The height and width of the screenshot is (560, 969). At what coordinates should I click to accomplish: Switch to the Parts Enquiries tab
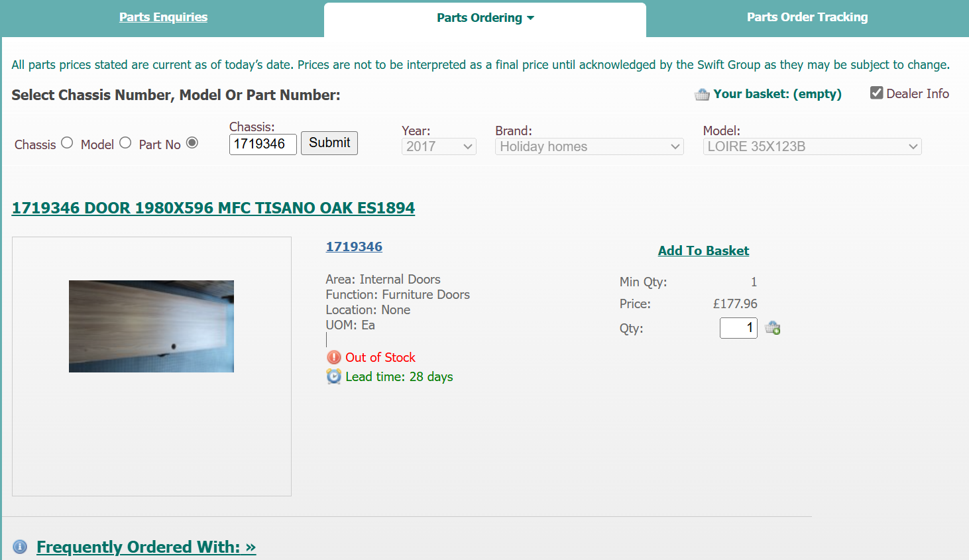pyautogui.click(x=163, y=17)
